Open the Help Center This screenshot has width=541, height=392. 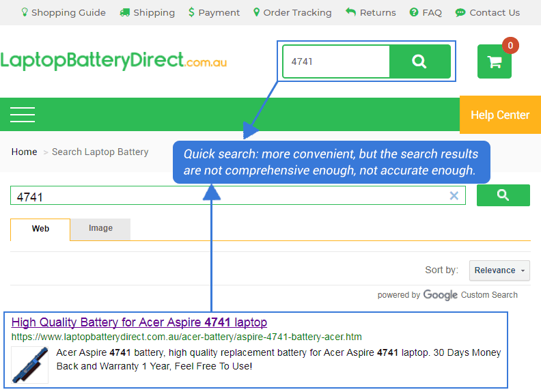pyautogui.click(x=500, y=115)
